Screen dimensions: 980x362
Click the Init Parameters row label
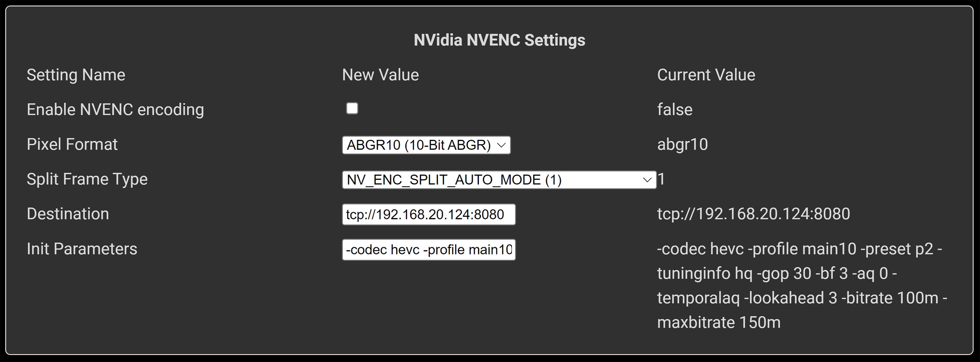tap(82, 249)
